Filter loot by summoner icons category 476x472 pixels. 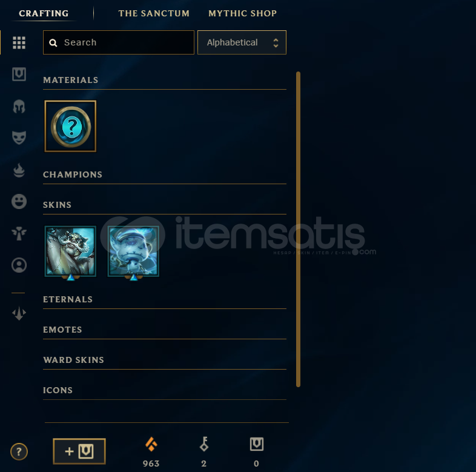point(19,265)
